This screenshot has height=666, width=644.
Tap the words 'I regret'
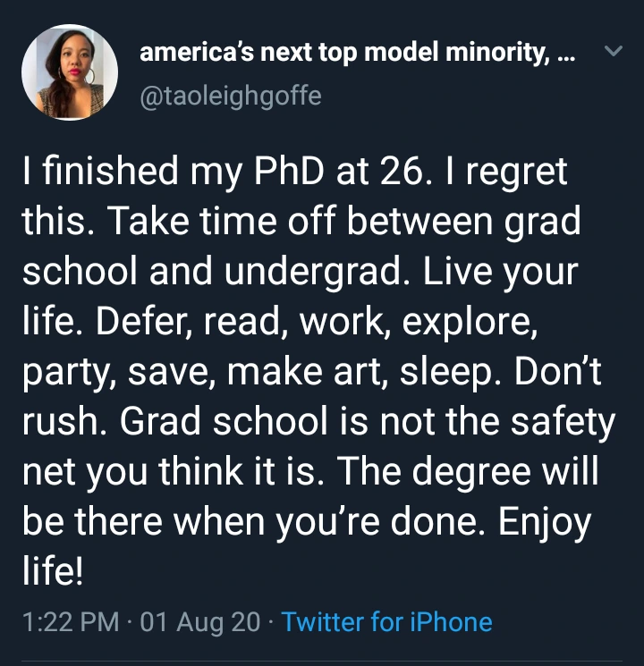point(507,172)
